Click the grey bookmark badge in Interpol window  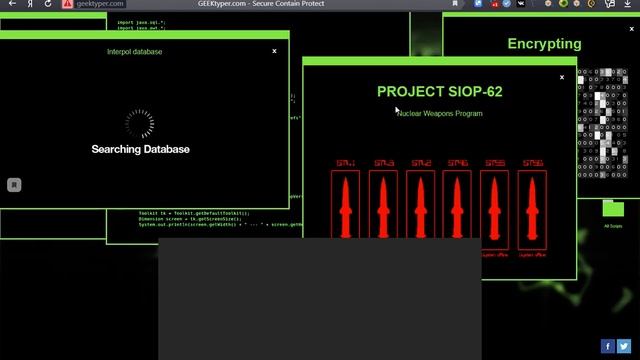(x=14, y=185)
